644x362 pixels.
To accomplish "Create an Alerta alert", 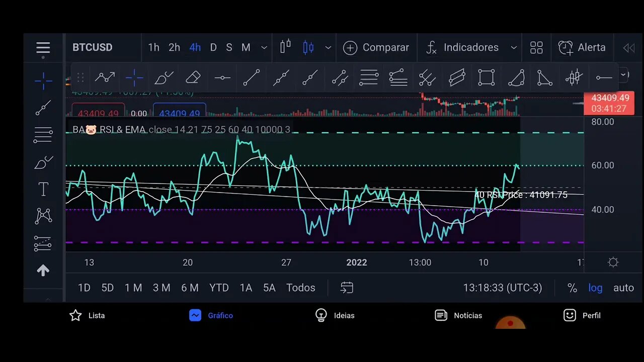I will (582, 48).
